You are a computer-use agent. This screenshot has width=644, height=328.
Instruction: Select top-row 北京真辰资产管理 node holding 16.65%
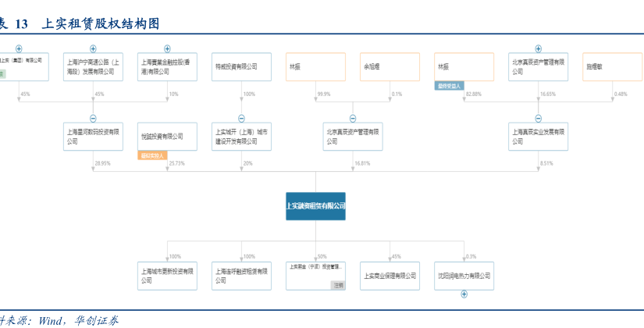click(538, 66)
